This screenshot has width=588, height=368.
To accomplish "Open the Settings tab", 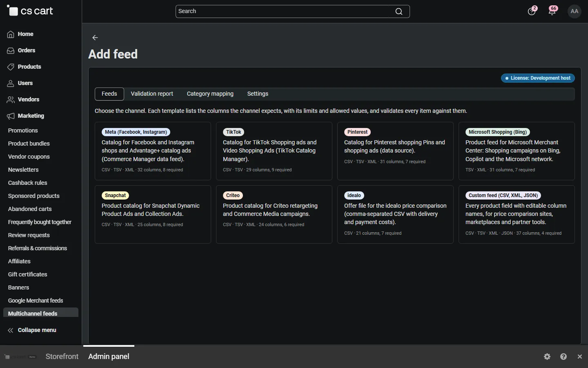I will (258, 94).
